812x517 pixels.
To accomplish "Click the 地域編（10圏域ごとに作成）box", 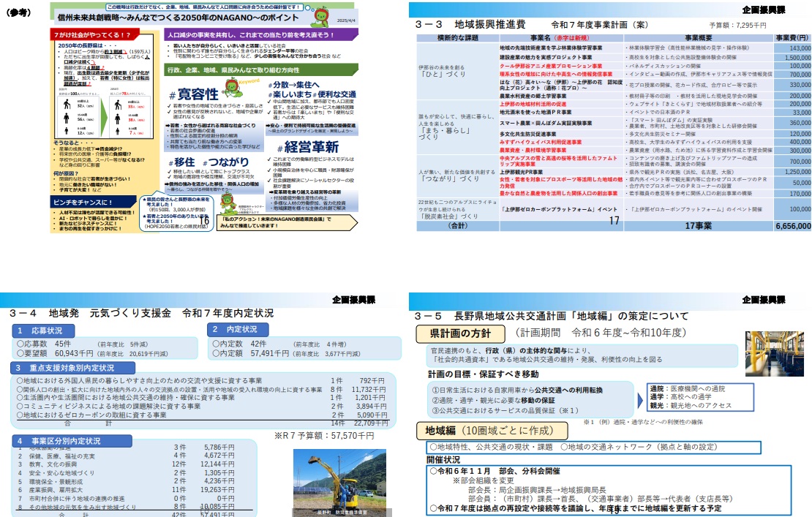I will tap(492, 431).
